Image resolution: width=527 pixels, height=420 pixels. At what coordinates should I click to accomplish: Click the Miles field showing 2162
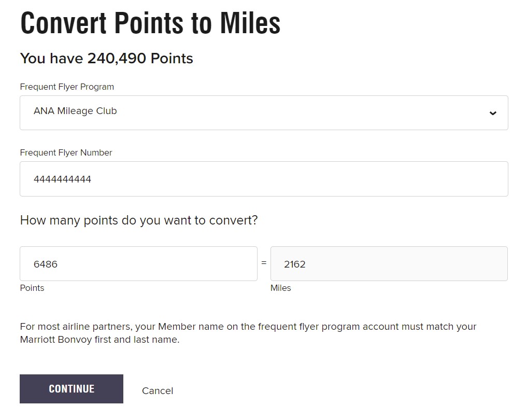click(390, 263)
